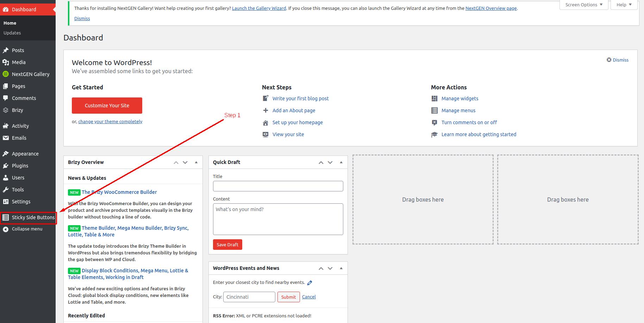
Task: Click the Posts pushpin icon in sidebar
Action: [6, 50]
